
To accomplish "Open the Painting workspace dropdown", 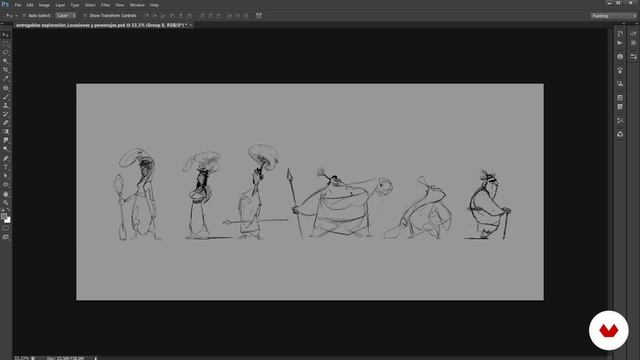I will pyautogui.click(x=613, y=16).
